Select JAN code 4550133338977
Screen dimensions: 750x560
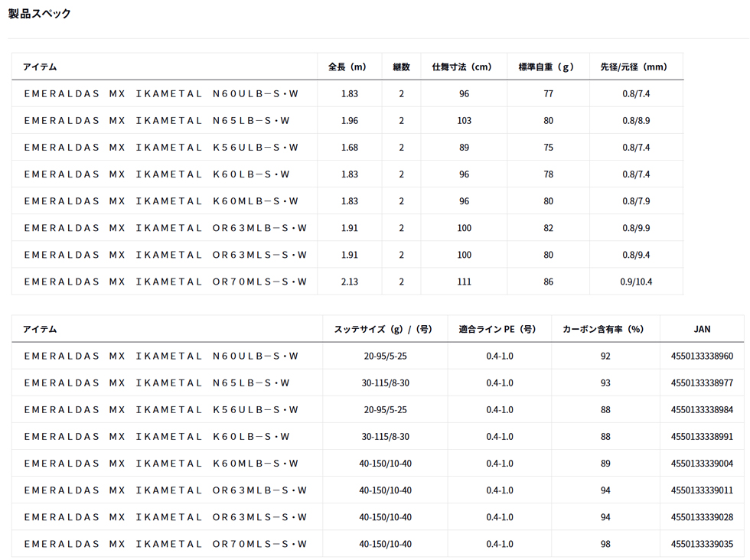pos(703,383)
